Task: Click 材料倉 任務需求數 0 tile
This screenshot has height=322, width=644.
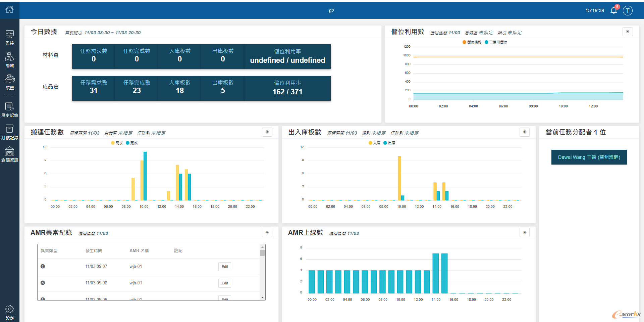Action: coord(94,56)
